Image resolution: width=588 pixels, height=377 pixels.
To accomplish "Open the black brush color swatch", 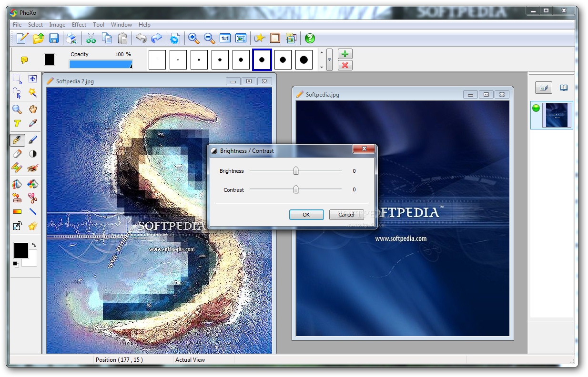I will point(50,60).
